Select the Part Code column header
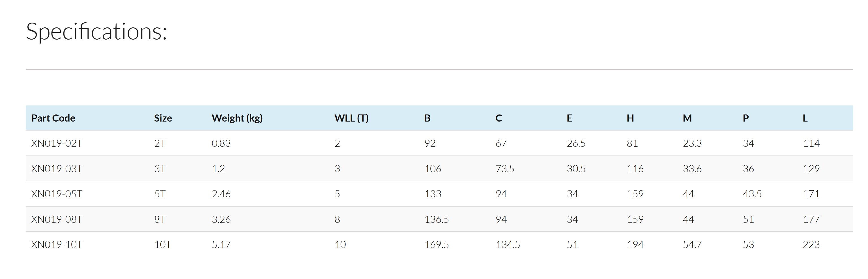Viewport: 868px width, 279px height. (x=53, y=118)
